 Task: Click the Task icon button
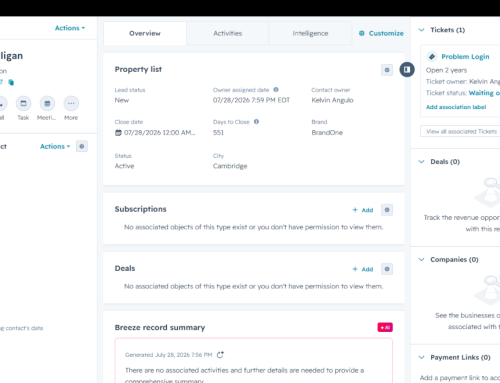click(x=23, y=103)
